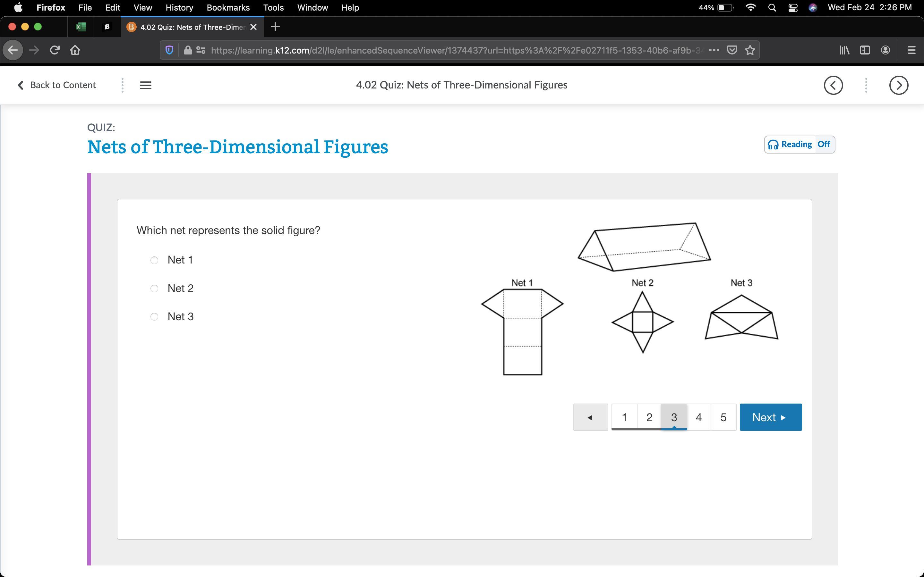This screenshot has width=924, height=577.
Task: Go to Back to Content link
Action: point(57,85)
